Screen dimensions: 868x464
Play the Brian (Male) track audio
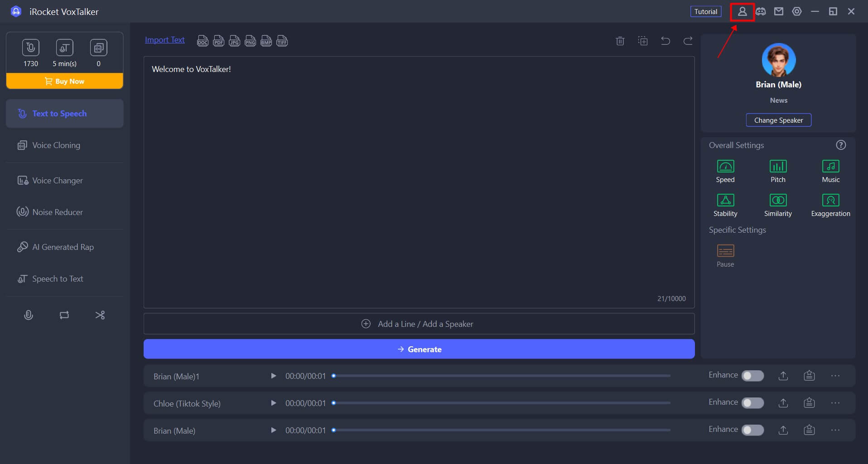click(273, 430)
